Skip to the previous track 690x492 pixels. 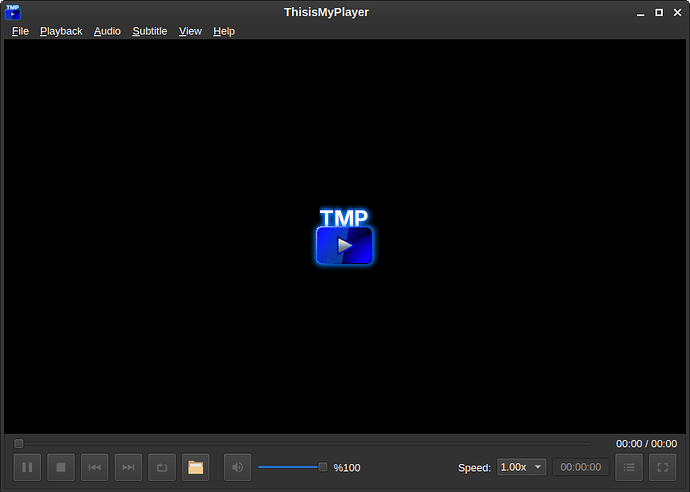(x=95, y=467)
